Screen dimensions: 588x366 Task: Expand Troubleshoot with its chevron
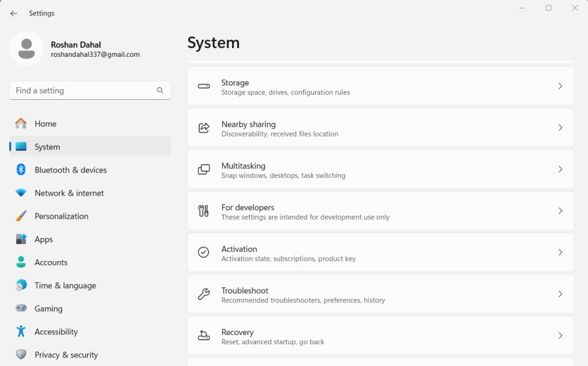point(560,294)
